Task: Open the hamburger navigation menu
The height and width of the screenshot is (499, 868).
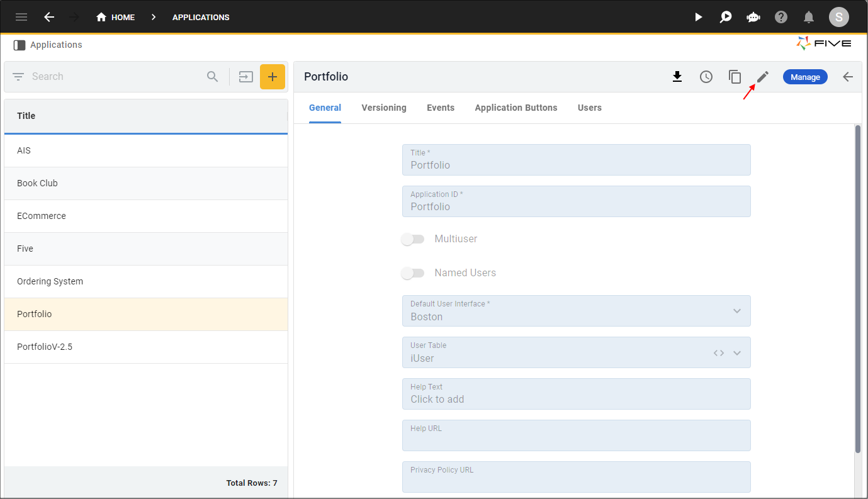Action: coord(21,17)
